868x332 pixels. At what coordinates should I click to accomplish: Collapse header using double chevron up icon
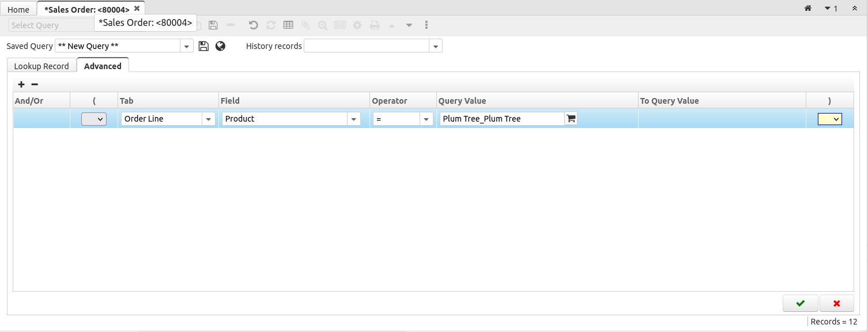[x=854, y=9]
